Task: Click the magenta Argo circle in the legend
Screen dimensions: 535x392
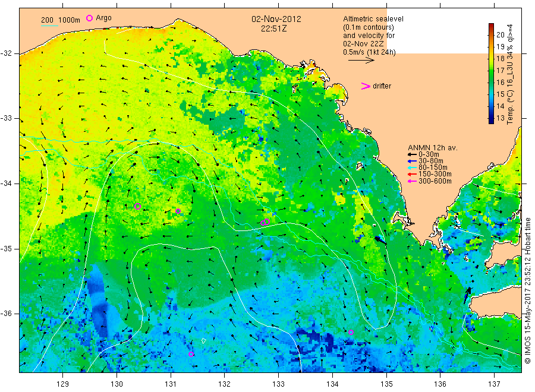Action: point(89,18)
